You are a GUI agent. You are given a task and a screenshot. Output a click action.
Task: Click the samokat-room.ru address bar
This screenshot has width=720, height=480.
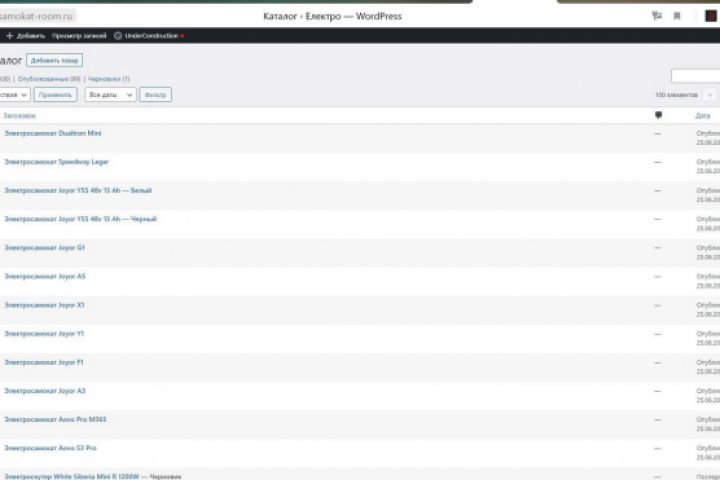click(x=37, y=16)
